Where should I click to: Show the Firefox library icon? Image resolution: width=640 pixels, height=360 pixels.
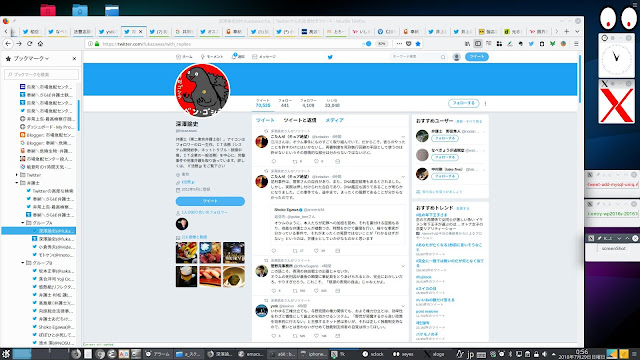tap(467, 44)
